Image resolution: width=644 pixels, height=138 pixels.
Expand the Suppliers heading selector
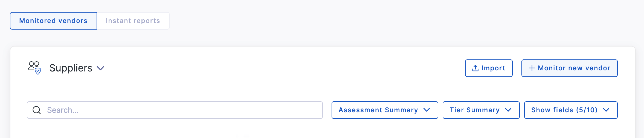coord(77,68)
